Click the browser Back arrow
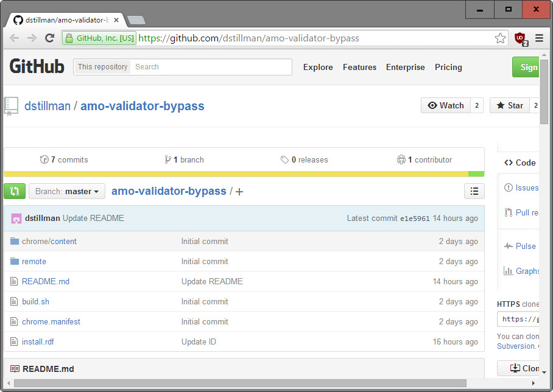The image size is (553, 392). click(x=14, y=38)
